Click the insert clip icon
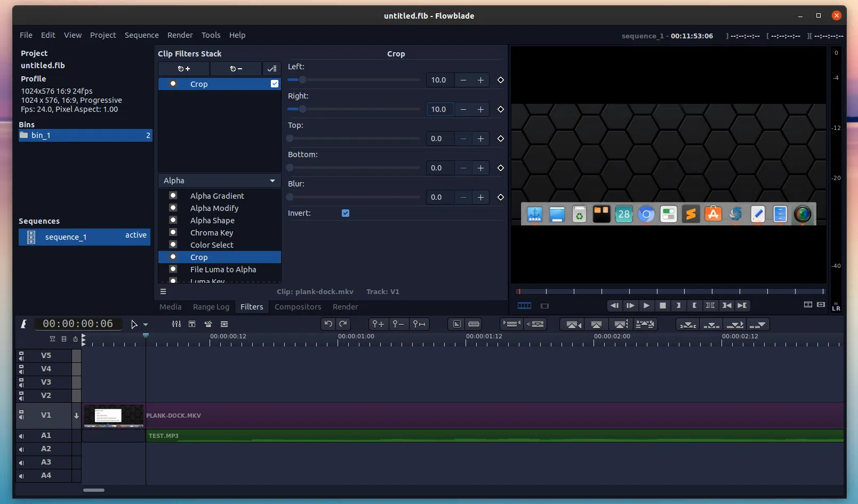 tap(735, 324)
